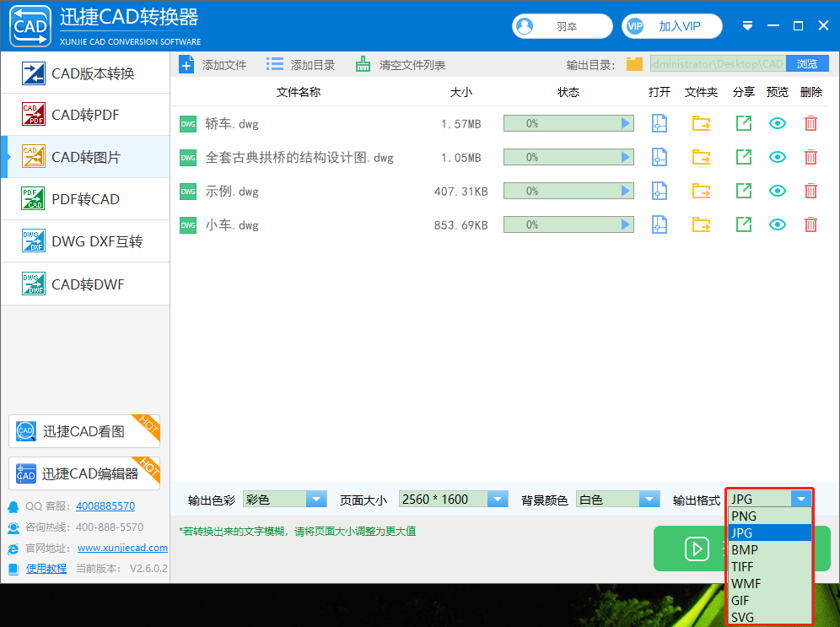Open file icon for 示例.dwg
Image resolution: width=840 pixels, height=627 pixels.
tap(659, 192)
